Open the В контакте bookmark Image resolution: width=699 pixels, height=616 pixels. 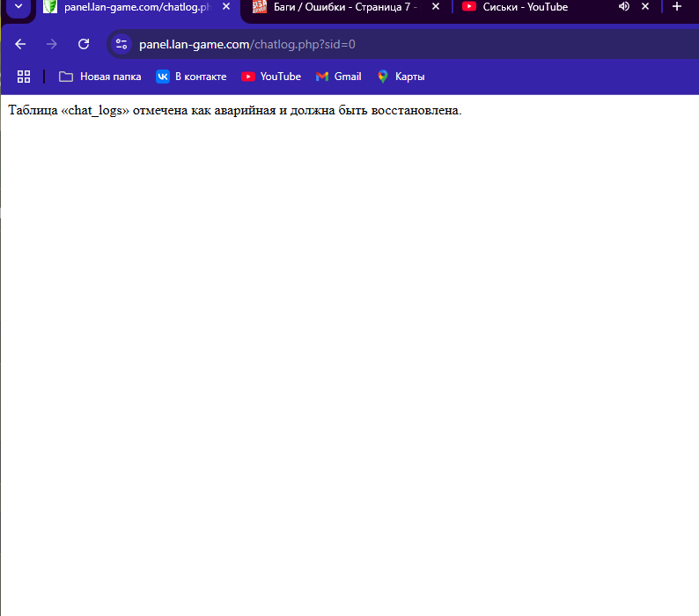click(191, 77)
